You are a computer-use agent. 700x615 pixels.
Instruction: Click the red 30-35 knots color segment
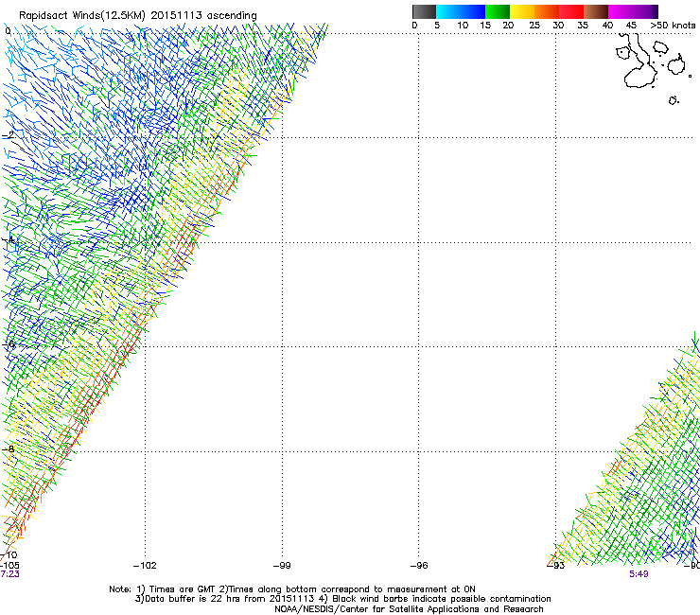coord(571,11)
